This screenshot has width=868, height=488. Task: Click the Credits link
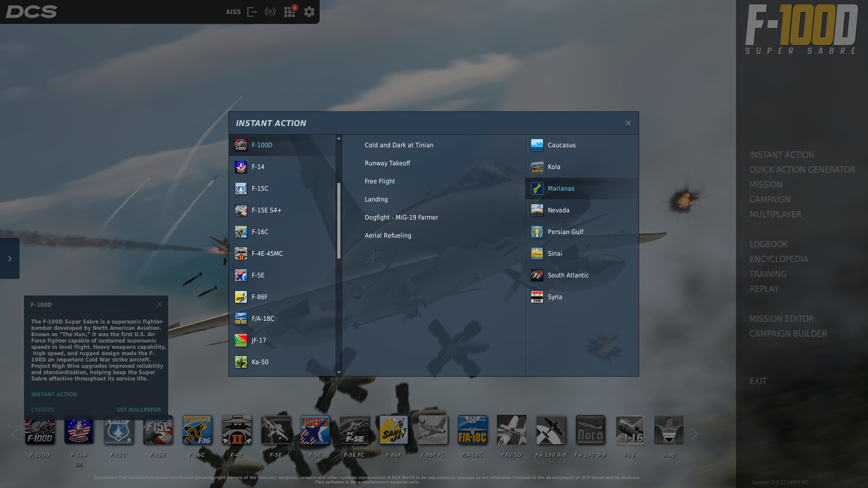tap(42, 410)
